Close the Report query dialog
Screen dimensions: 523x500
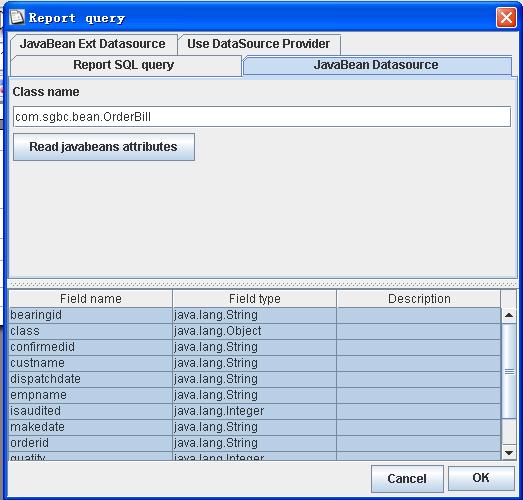[x=506, y=17]
